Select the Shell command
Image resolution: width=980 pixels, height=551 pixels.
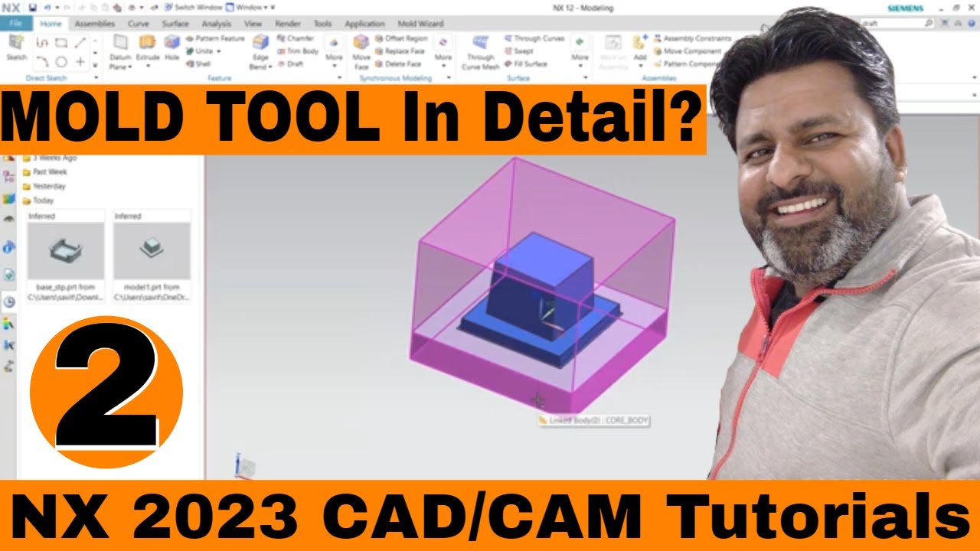click(x=198, y=64)
